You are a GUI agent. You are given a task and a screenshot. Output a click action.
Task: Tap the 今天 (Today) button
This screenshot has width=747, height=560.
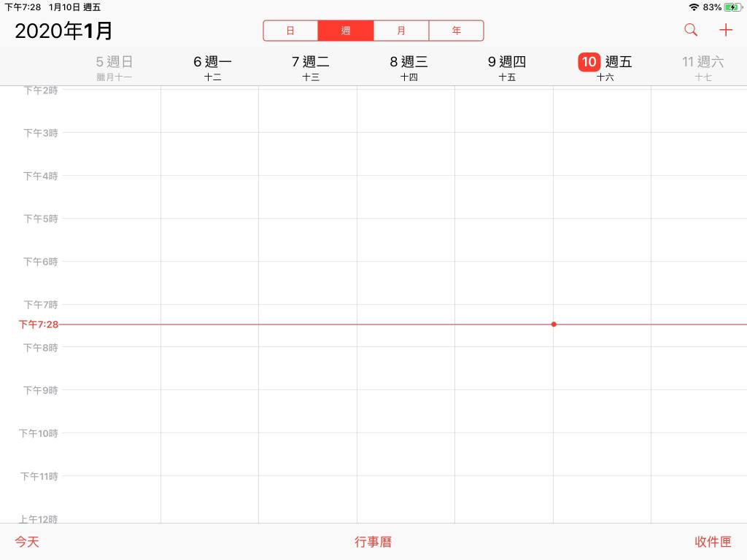click(27, 542)
